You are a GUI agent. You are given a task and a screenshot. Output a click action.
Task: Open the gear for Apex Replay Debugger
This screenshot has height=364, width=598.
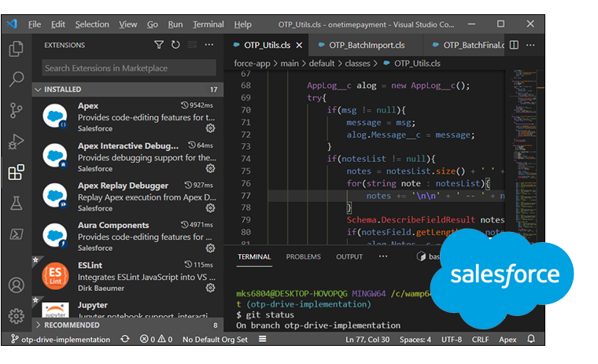click(x=211, y=208)
